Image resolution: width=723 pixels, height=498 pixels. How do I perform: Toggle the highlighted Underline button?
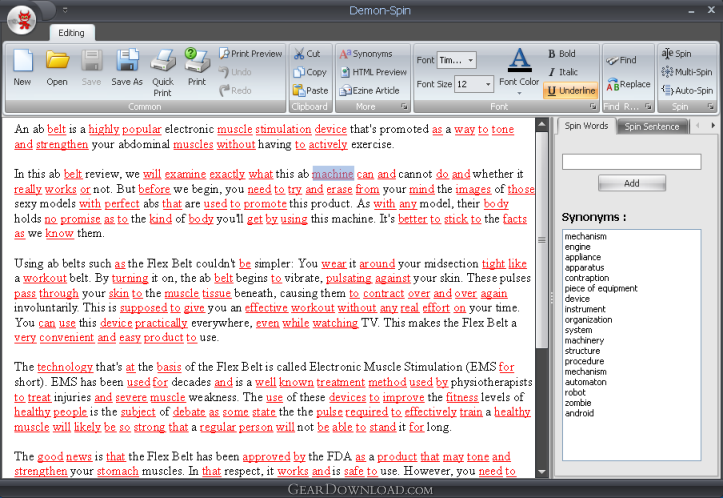pos(570,90)
